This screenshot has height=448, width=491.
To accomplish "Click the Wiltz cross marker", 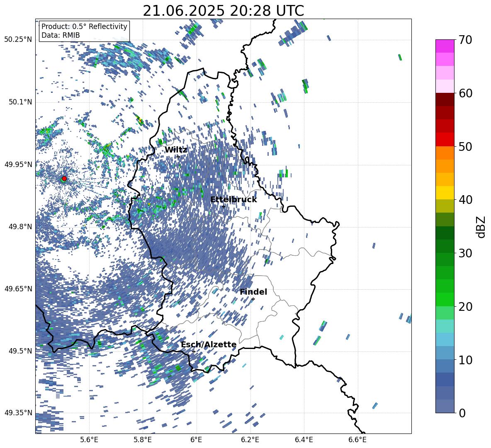I will click(178, 156).
